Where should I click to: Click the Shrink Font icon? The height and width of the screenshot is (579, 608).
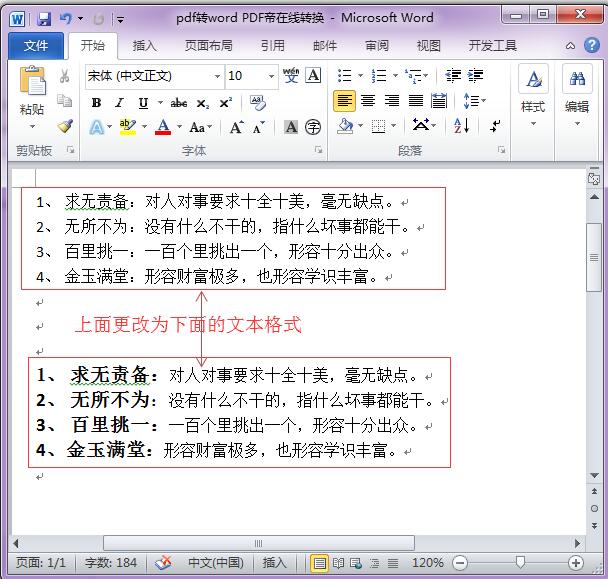tap(258, 128)
